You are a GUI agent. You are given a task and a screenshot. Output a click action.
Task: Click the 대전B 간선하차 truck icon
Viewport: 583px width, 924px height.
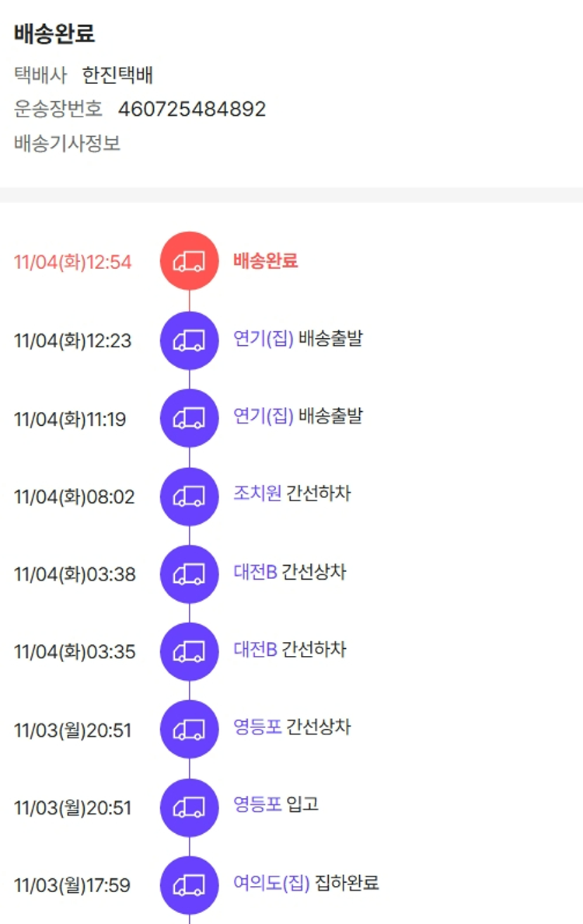pyautogui.click(x=189, y=651)
